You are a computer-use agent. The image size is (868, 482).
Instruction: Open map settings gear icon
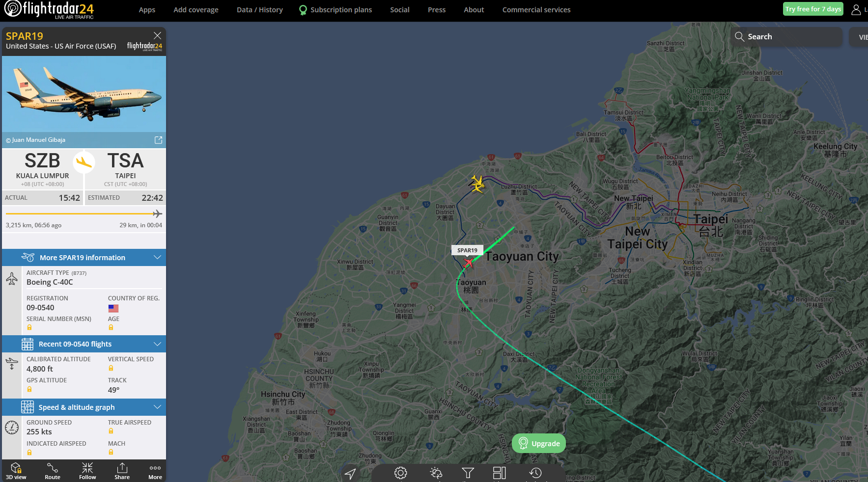click(x=401, y=473)
